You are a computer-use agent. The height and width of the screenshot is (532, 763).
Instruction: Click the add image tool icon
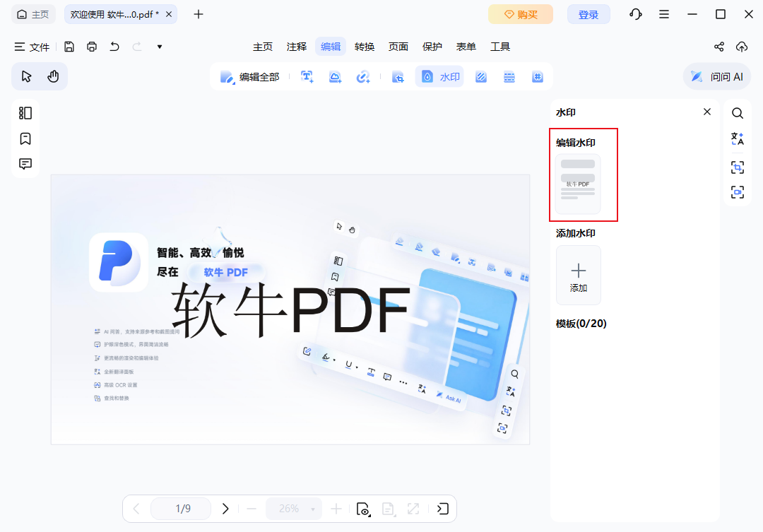tap(336, 77)
